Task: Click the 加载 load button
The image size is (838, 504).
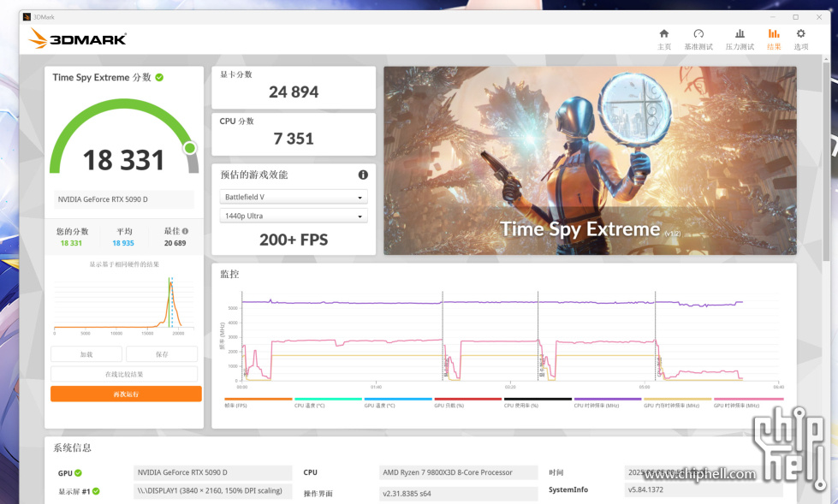Action: click(x=86, y=354)
